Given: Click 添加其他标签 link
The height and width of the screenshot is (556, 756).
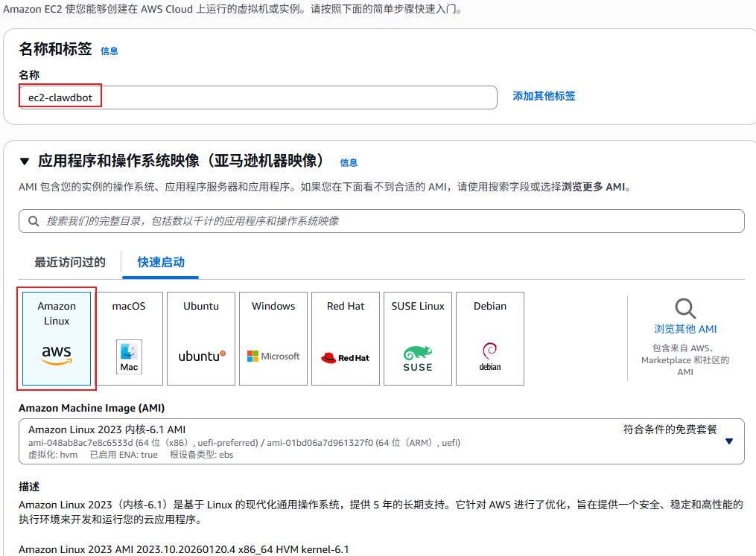Looking at the screenshot, I should (544, 96).
